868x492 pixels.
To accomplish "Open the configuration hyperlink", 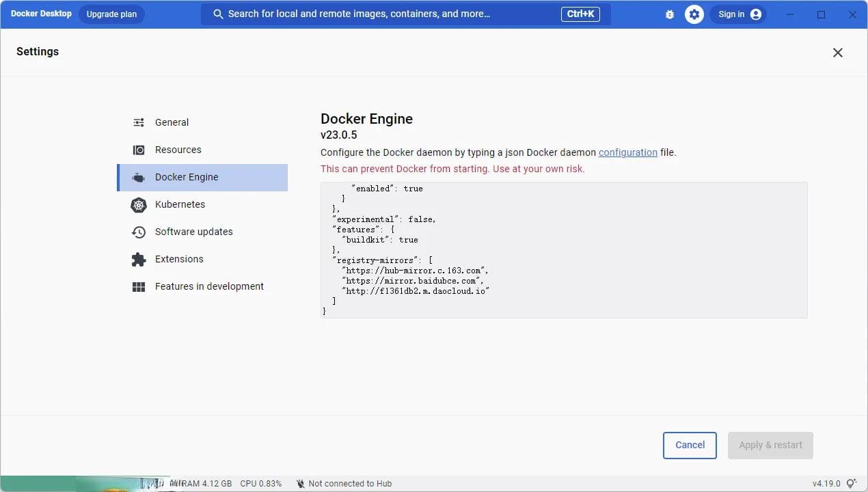I will (x=628, y=152).
